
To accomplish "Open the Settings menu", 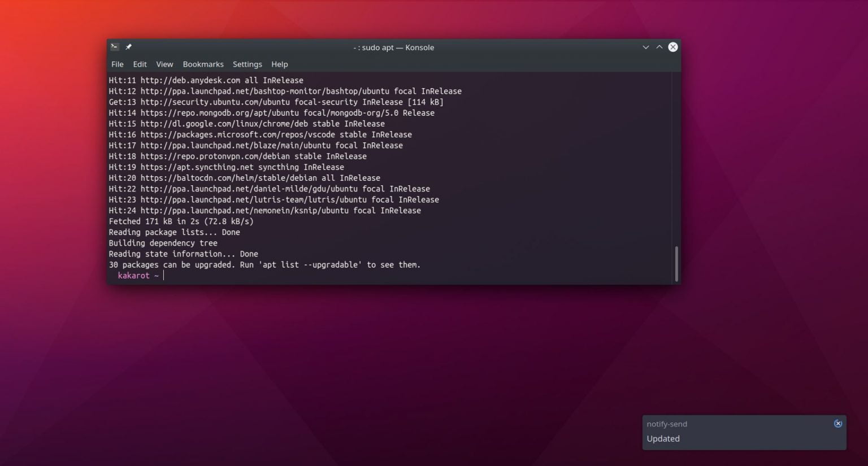I will pyautogui.click(x=247, y=64).
